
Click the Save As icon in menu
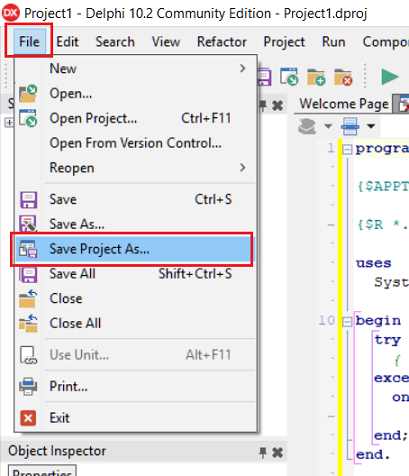28,224
